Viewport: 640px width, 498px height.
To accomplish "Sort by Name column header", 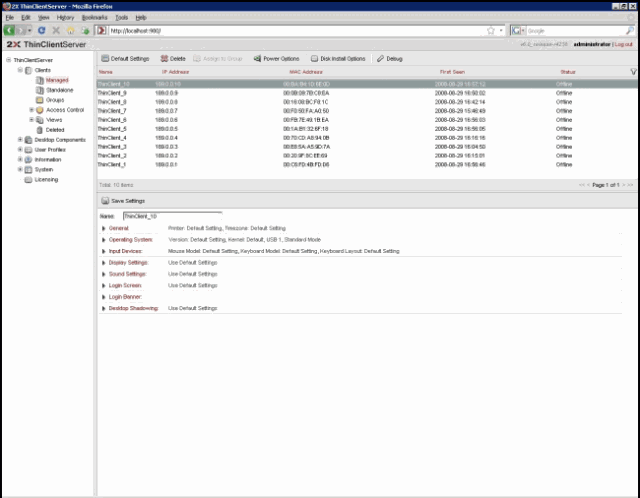I will (105, 72).
